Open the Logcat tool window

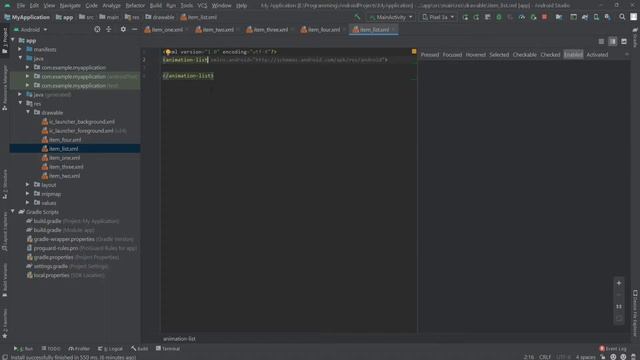110,349
